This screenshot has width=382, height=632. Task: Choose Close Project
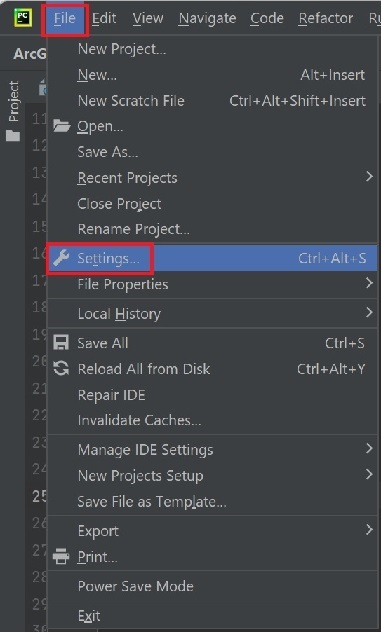tap(212, 204)
